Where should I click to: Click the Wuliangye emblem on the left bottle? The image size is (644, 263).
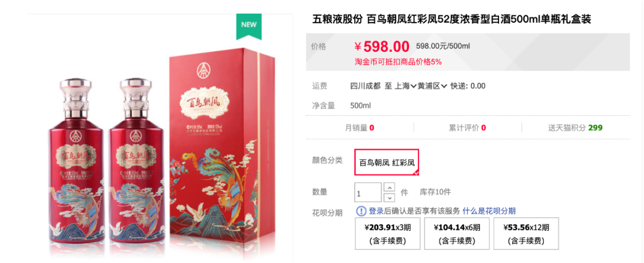coord(75,135)
